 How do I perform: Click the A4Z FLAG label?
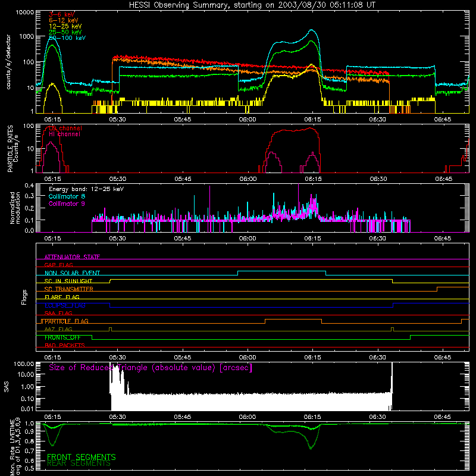pos(58,329)
